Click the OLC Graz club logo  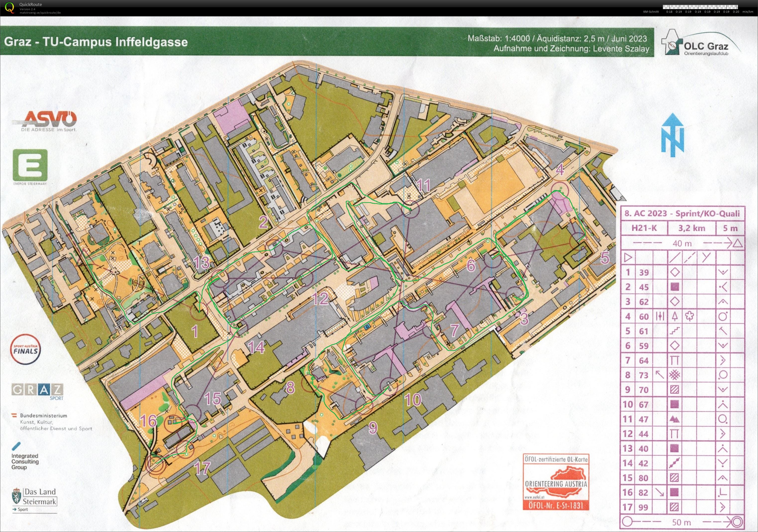pyautogui.click(x=700, y=44)
